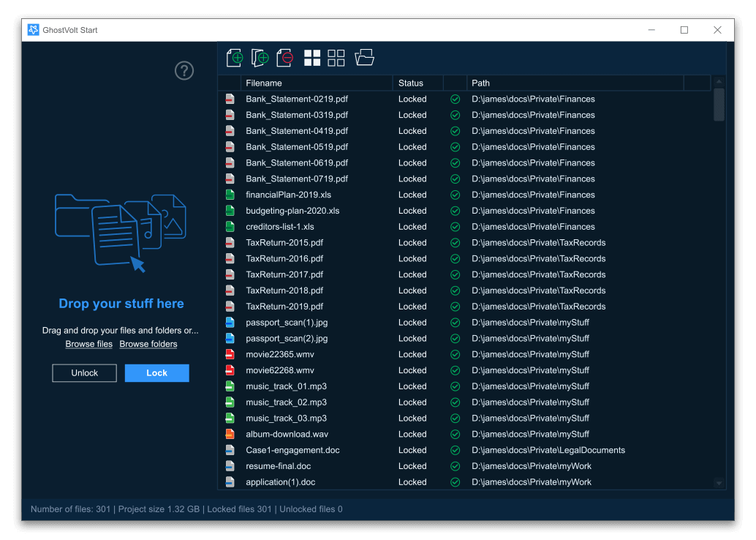The height and width of the screenshot is (540, 756).
Task: Click the scrollbar up arrow
Action: click(719, 81)
